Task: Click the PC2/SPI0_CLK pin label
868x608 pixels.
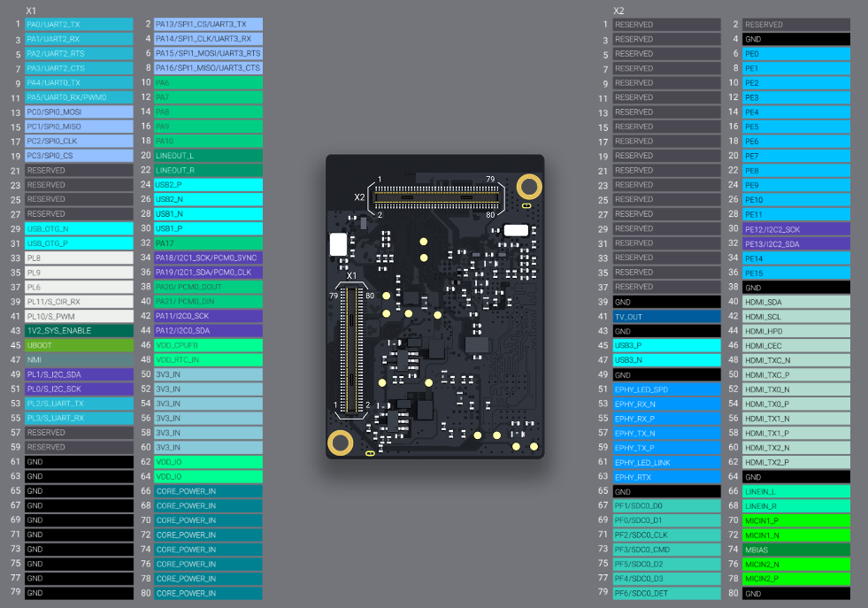Action: click(79, 142)
